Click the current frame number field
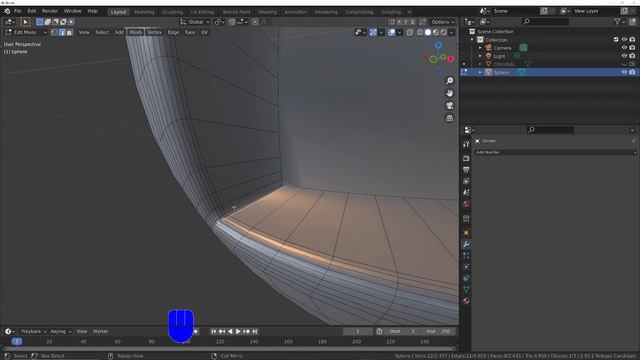Image resolution: width=640 pixels, height=360 pixels. pos(358,331)
